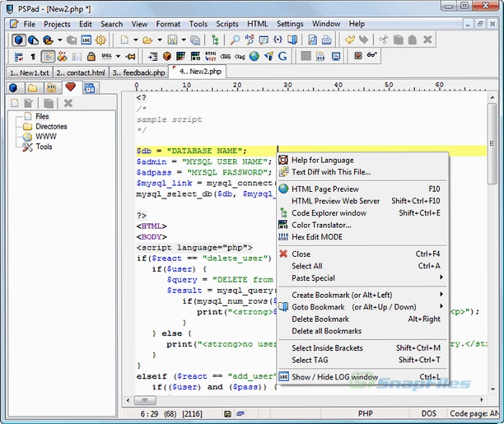Click the Save floppy disk icon
Viewport: 504px width, 424px height.
pyautogui.click(x=172, y=40)
